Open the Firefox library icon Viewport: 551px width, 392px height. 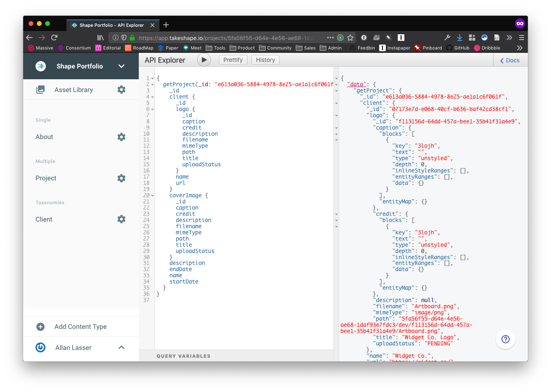coord(100,38)
